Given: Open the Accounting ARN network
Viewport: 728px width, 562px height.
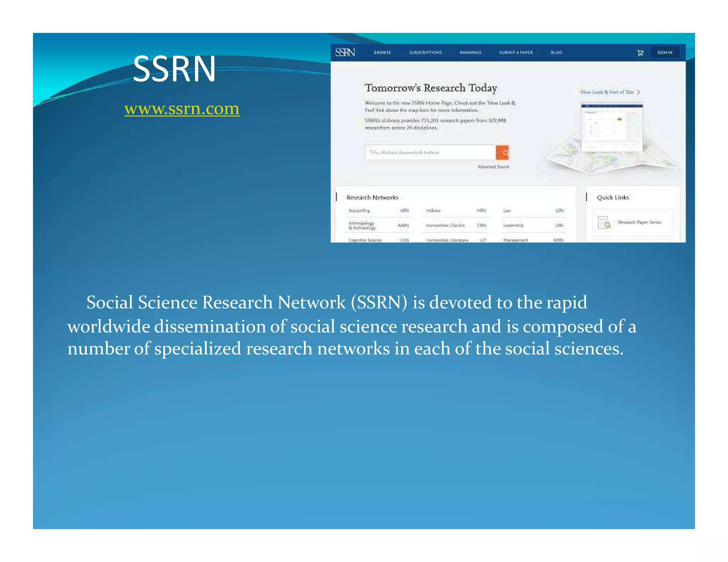Looking at the screenshot, I should tap(378, 211).
